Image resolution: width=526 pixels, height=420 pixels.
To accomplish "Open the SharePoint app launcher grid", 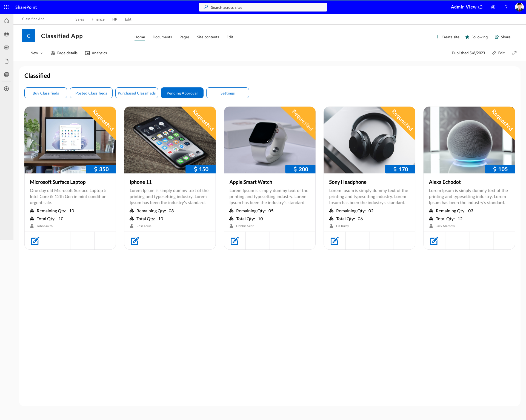I will (7, 7).
